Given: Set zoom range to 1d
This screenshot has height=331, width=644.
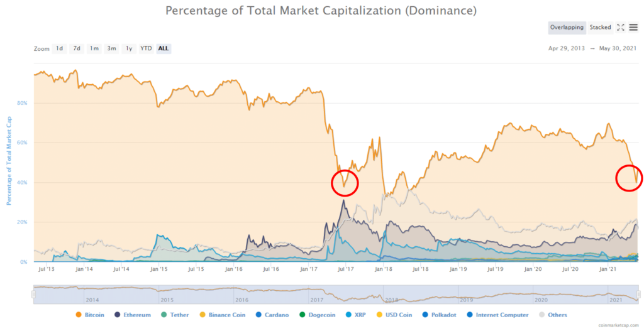Looking at the screenshot, I should (60, 48).
